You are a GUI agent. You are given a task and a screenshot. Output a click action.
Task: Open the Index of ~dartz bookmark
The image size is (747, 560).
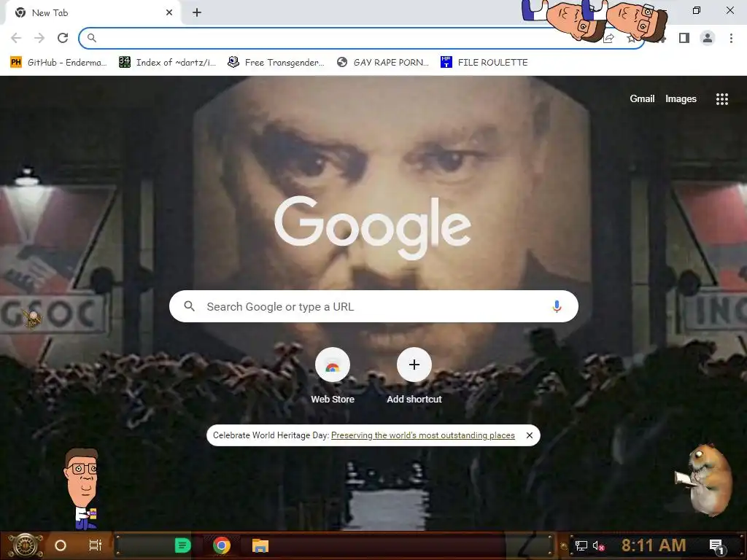(167, 63)
